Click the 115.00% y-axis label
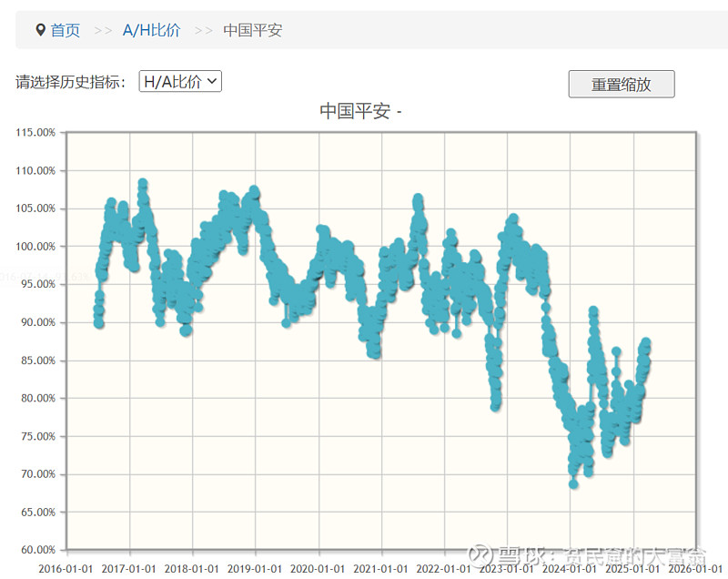 (x=35, y=133)
